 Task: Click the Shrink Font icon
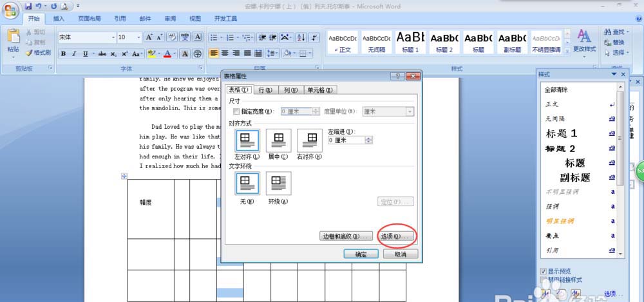(159, 37)
